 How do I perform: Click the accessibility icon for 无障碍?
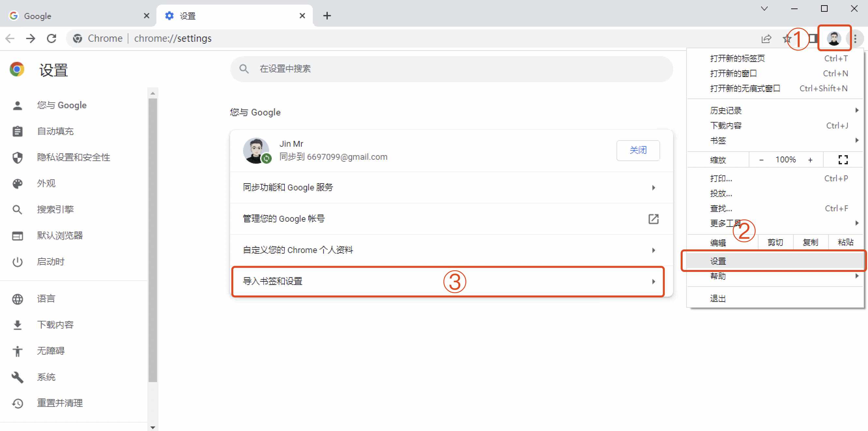18,351
